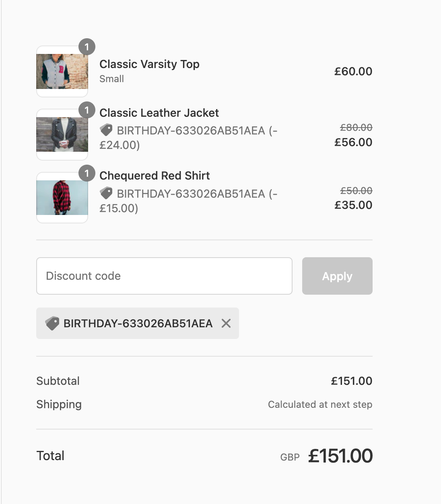Open the Classic Varsity Top product thumbnail
The width and height of the screenshot is (441, 504).
(62, 72)
